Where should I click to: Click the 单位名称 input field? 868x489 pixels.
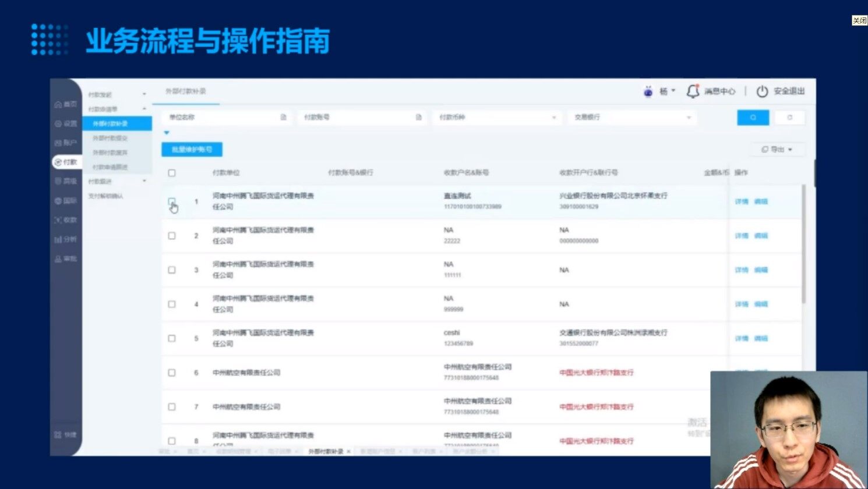pyautogui.click(x=223, y=118)
